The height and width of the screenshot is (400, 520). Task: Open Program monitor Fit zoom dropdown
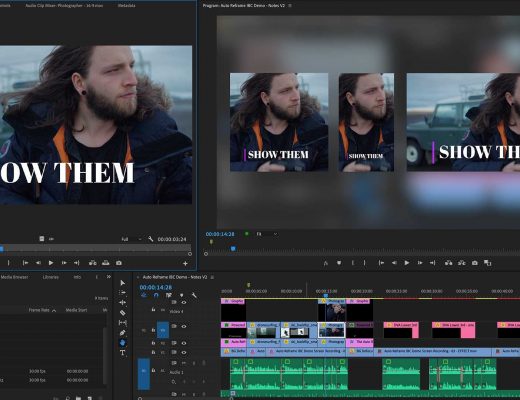[266, 234]
